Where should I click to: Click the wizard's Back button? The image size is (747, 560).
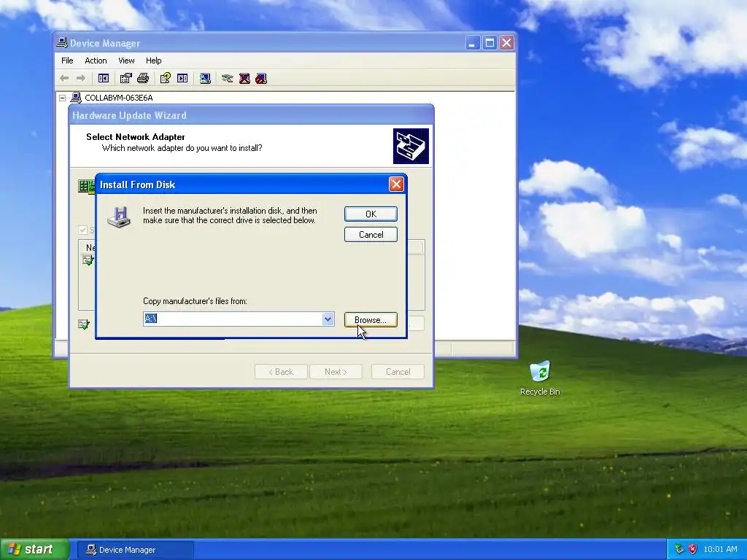[281, 371]
